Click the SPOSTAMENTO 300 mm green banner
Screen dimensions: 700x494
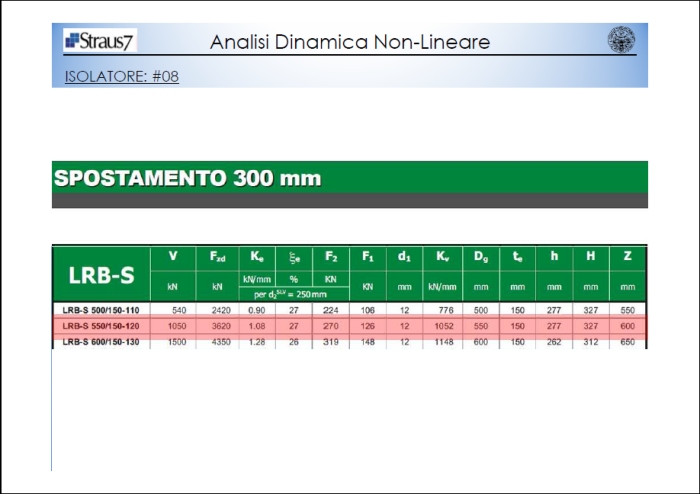pyautogui.click(x=188, y=178)
